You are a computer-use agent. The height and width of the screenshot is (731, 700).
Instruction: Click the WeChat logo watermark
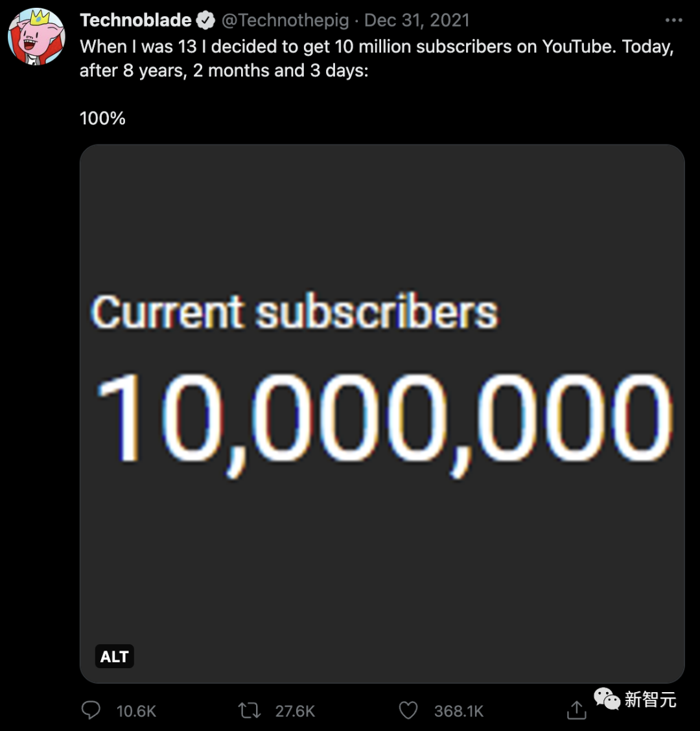tap(607, 699)
